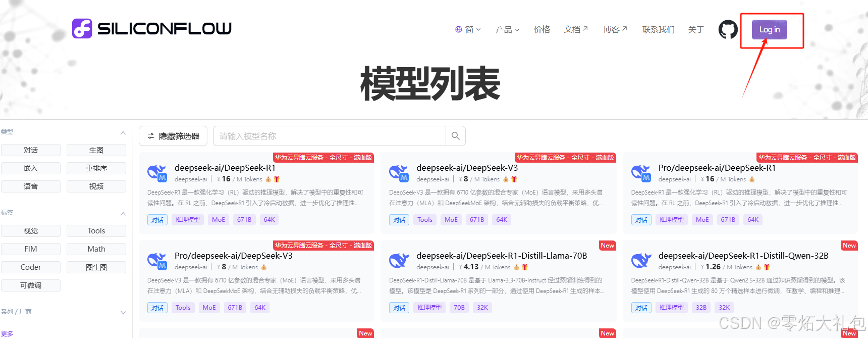The width and height of the screenshot is (868, 338).
Task: Click gift icon on DeepSeek-R1-Distill-Qwen-32B card
Action: [767, 267]
